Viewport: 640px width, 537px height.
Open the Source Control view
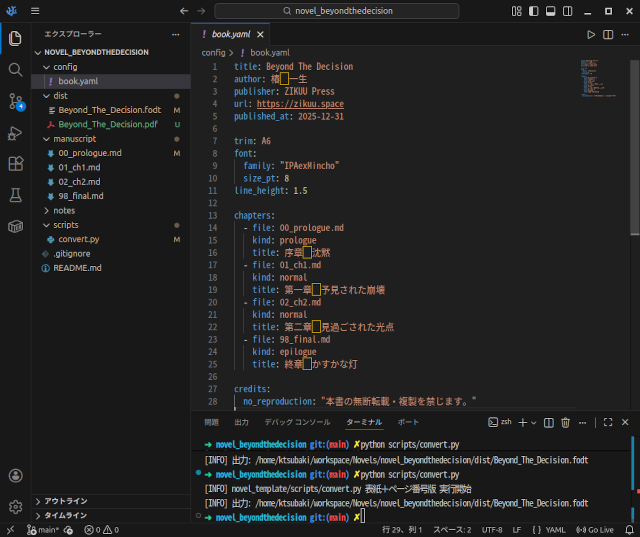[15, 101]
